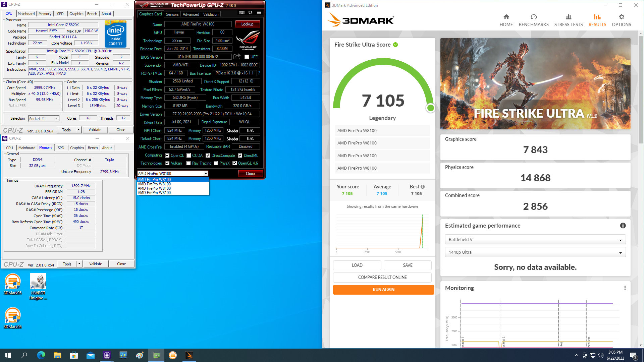Screen dimensions: 644x362
Task: Toggle the PhysX checkbox
Action: 216,163
